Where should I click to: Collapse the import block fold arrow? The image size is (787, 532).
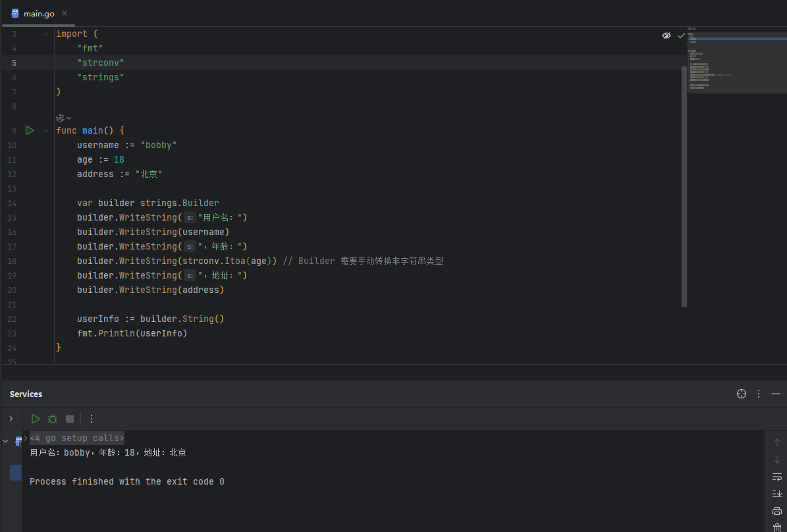[x=45, y=34]
